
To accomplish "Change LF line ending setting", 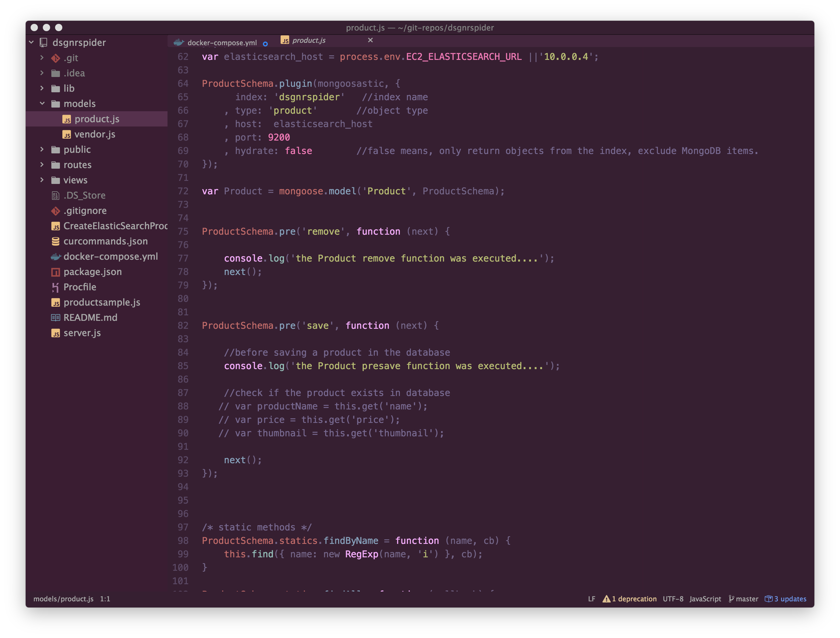I will [x=591, y=599].
